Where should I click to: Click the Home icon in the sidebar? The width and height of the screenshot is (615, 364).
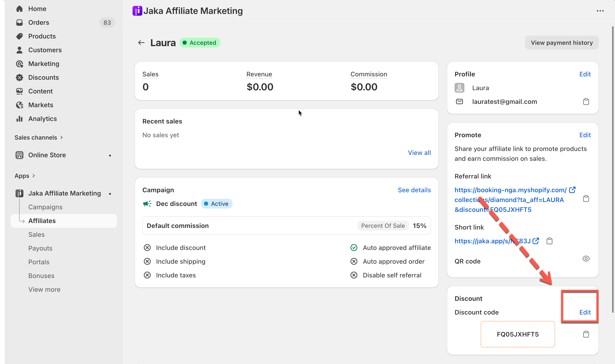(19, 9)
